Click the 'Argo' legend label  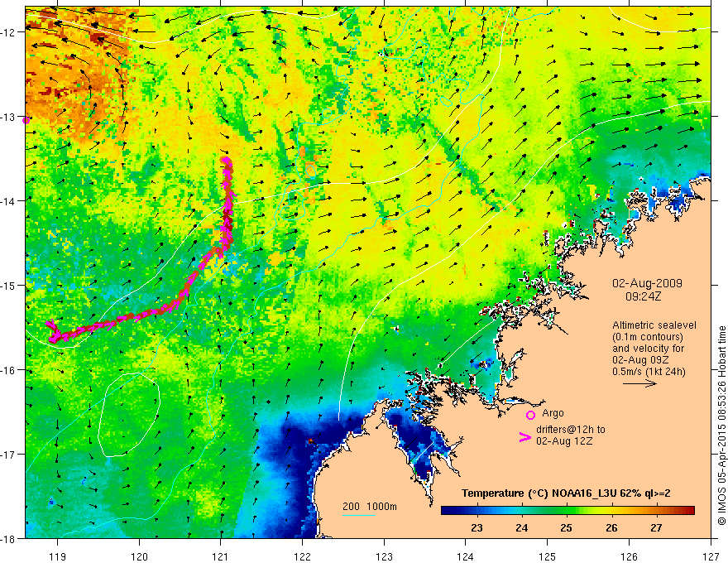553,413
